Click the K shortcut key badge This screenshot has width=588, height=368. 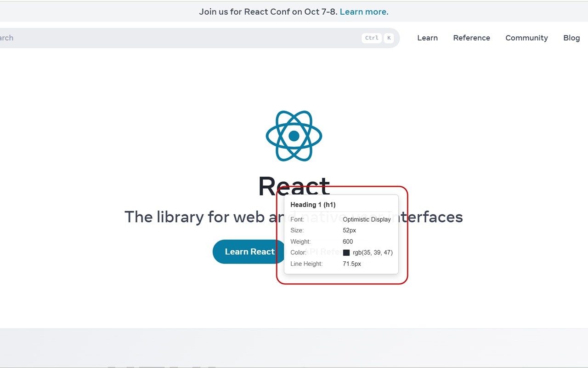389,38
